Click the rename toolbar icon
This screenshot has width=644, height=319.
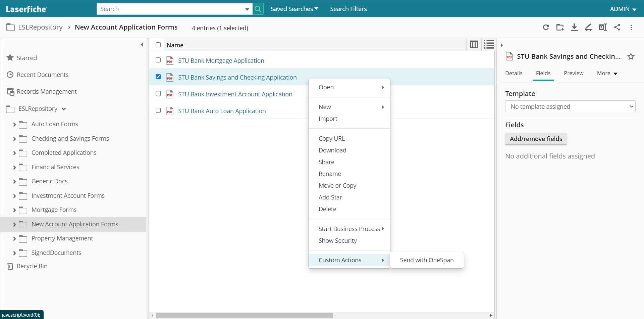(x=603, y=27)
